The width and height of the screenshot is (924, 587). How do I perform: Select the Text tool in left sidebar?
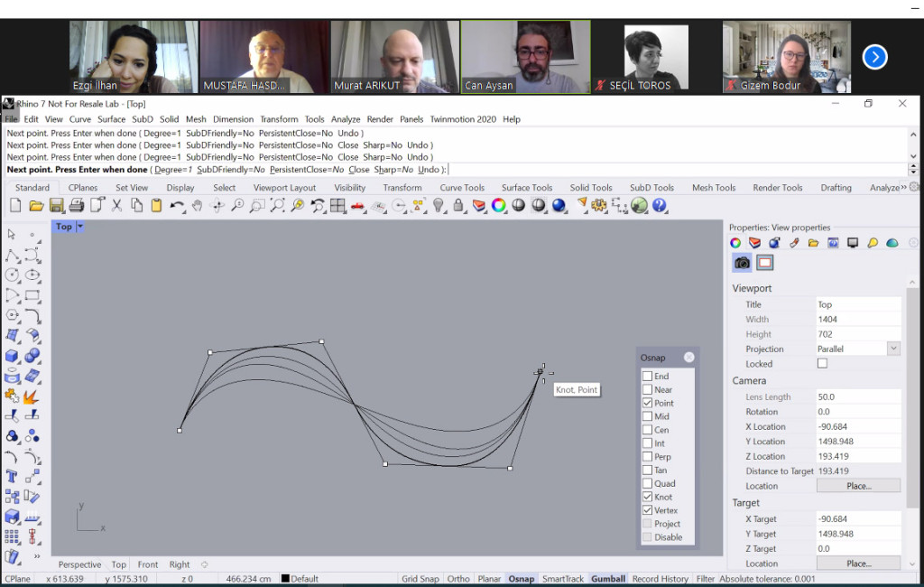(13, 476)
